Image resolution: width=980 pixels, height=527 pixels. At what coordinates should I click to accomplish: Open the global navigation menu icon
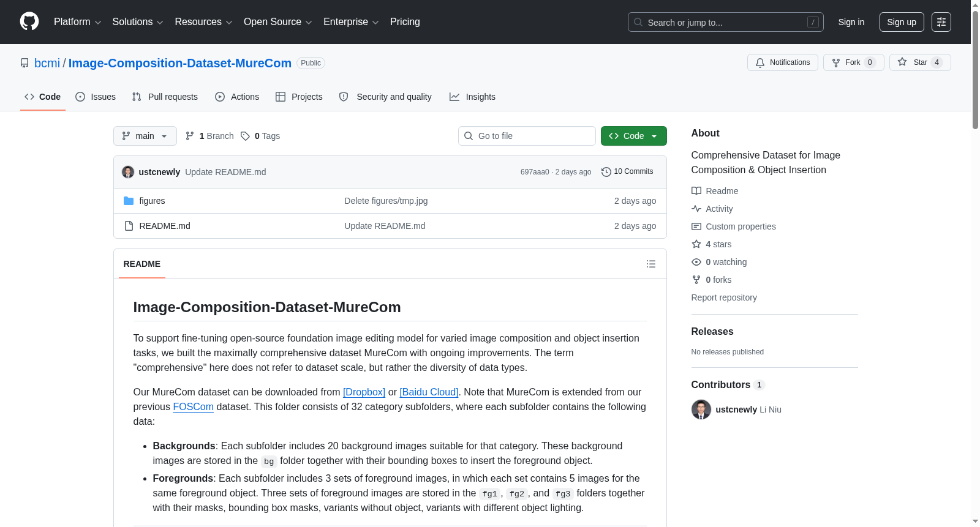pos(941,22)
